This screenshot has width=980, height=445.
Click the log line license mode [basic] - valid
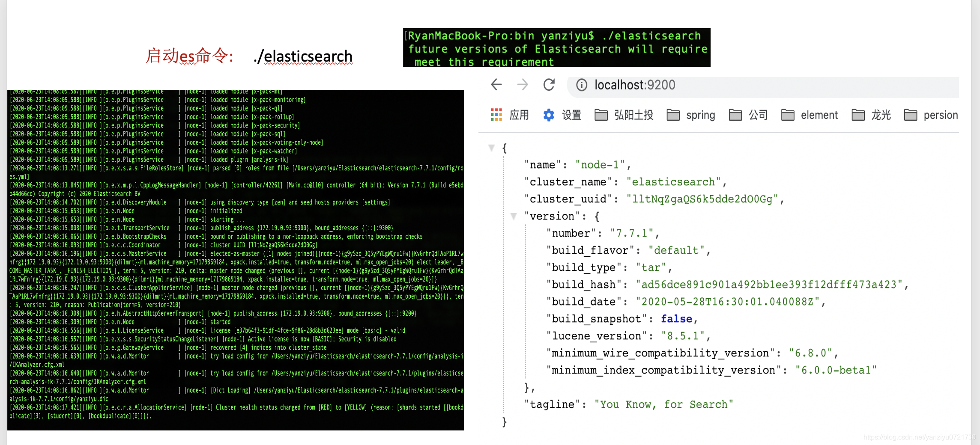coord(207,331)
